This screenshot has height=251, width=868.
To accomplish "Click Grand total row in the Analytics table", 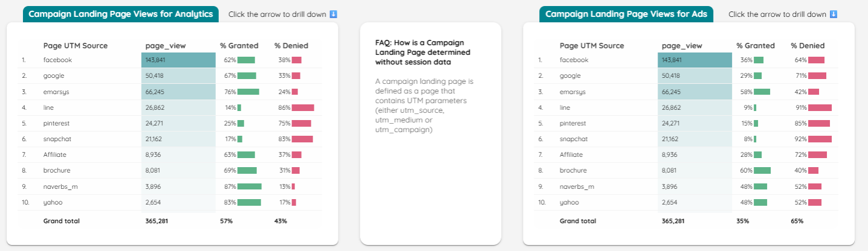I will [x=170, y=221].
